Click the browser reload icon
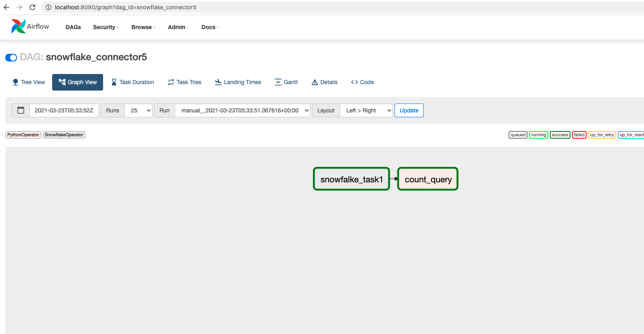 [32, 7]
